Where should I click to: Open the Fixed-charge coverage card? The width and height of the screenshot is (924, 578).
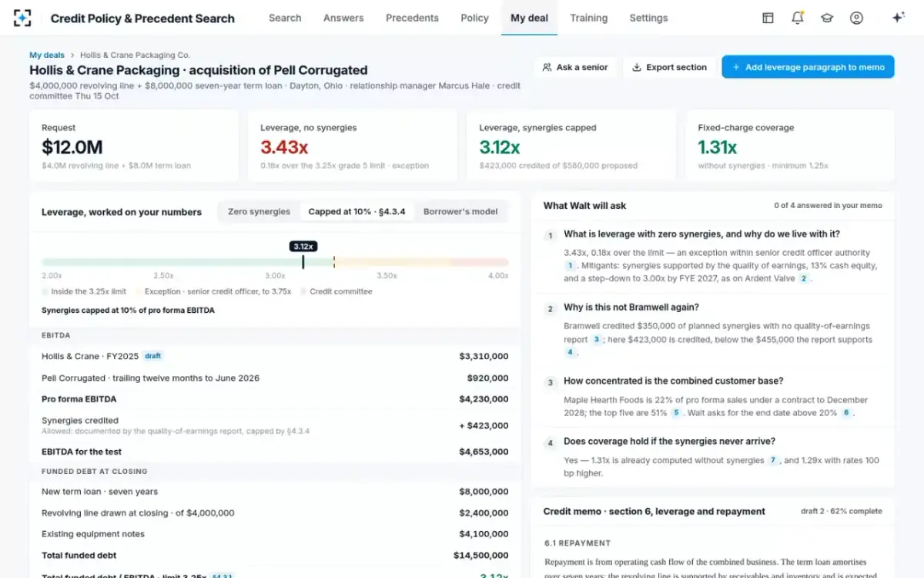tap(790, 146)
